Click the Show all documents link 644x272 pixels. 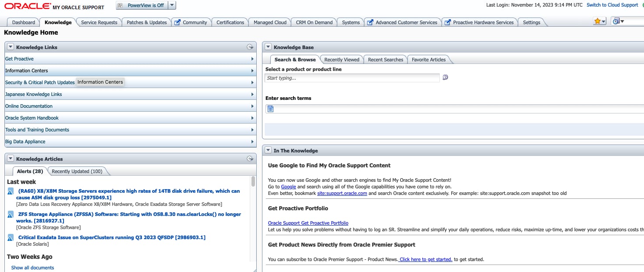point(32,268)
